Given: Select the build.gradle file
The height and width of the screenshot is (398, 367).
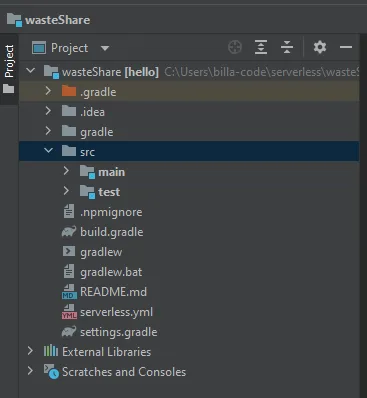Looking at the screenshot, I should click(x=112, y=232).
